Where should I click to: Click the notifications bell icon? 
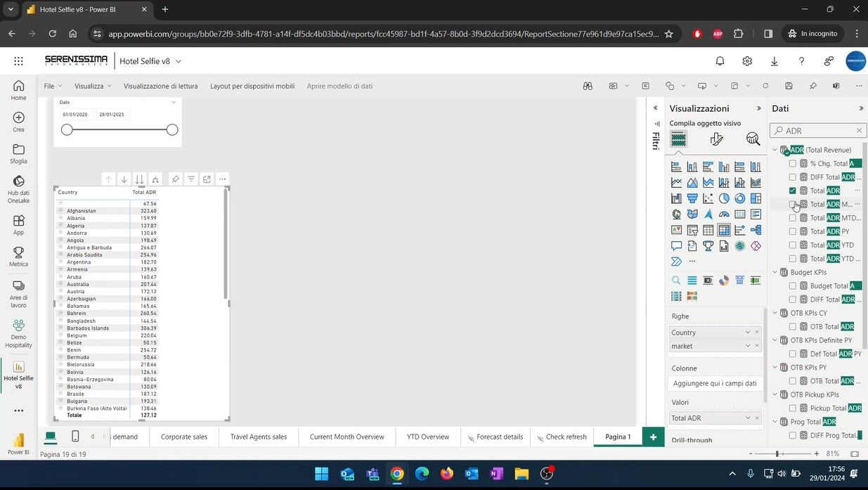click(x=720, y=61)
